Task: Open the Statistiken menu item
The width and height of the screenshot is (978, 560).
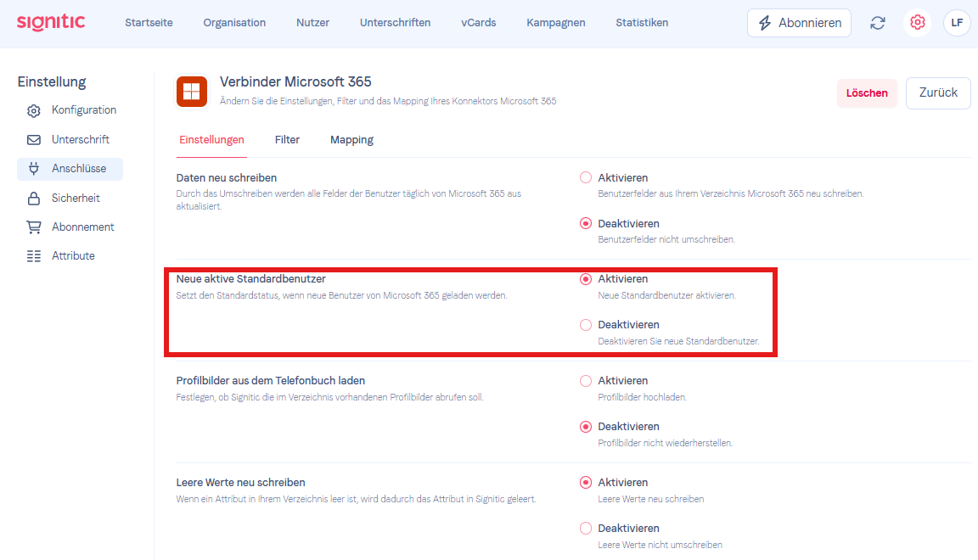Action: 642,22
